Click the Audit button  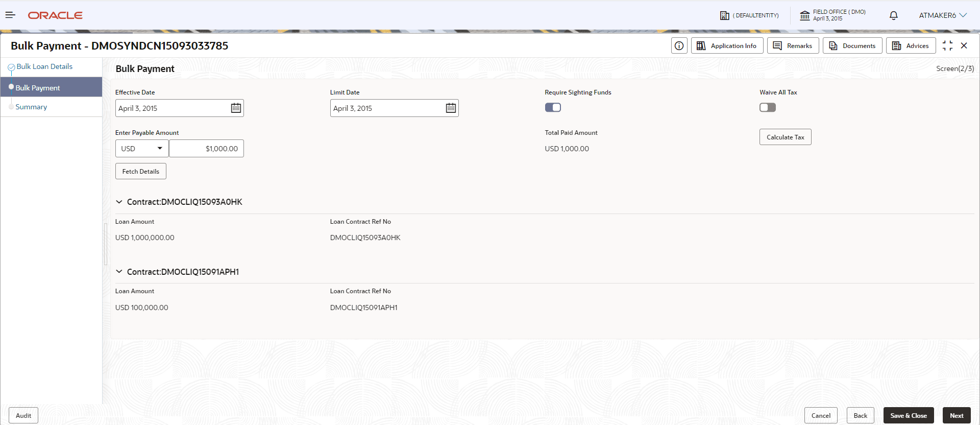(23, 415)
